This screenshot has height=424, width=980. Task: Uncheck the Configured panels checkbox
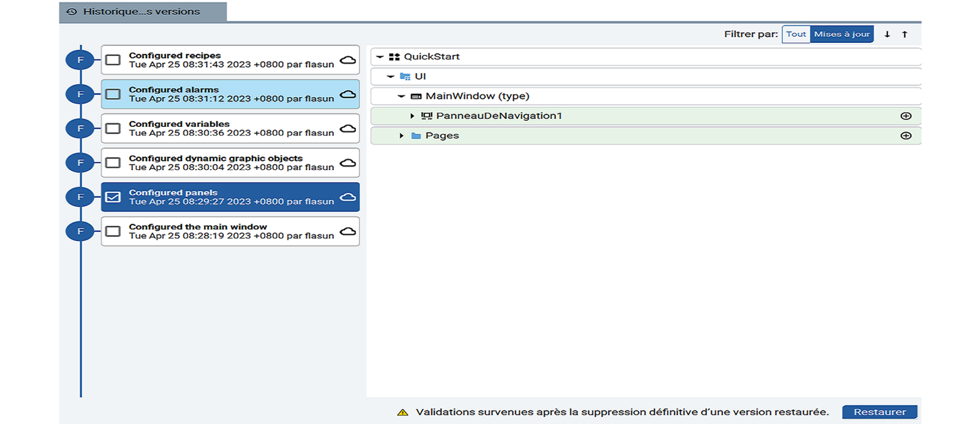(113, 197)
